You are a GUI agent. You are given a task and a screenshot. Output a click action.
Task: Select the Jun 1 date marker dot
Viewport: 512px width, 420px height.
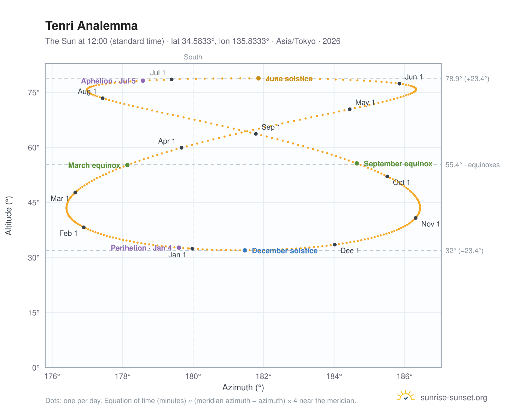click(x=400, y=84)
